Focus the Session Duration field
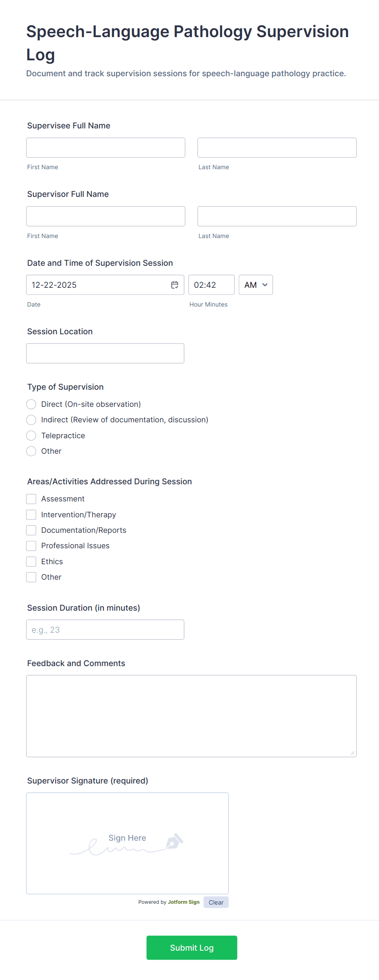 (x=105, y=629)
